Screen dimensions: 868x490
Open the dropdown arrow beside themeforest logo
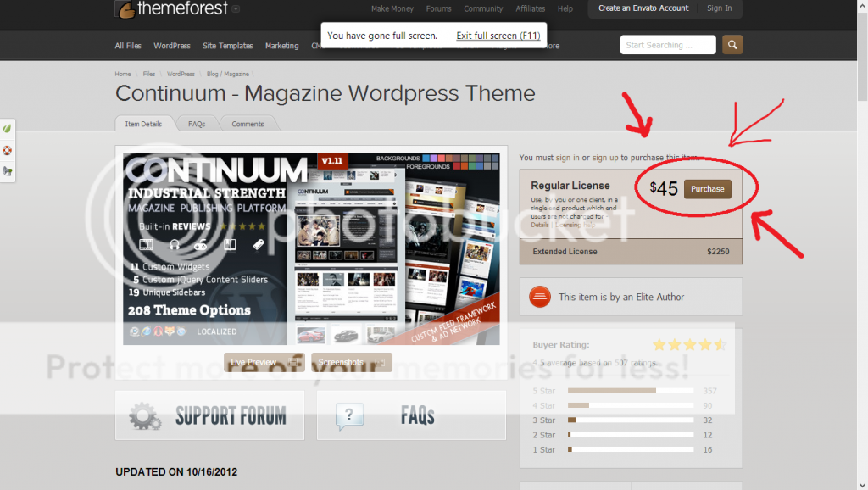[236, 8]
